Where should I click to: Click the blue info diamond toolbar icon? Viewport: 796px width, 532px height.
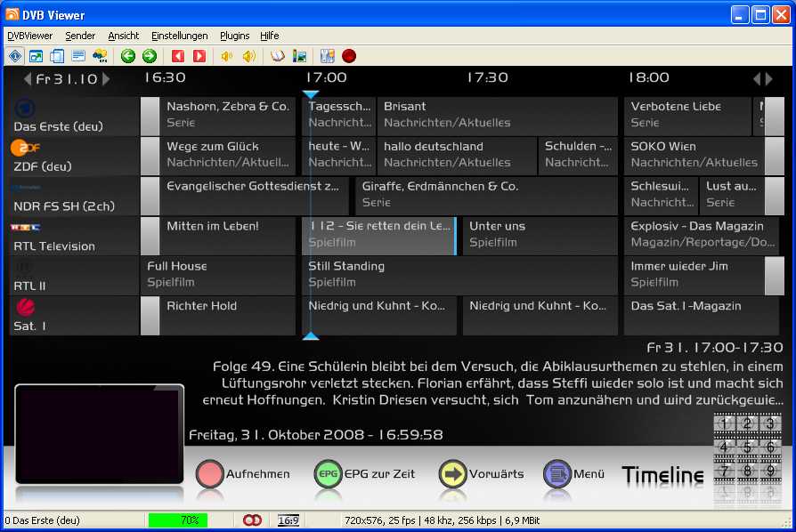(x=15, y=56)
